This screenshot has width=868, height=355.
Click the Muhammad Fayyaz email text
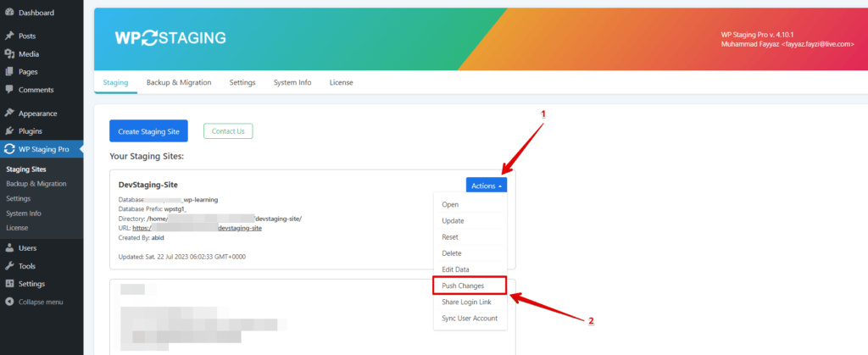[787, 44]
